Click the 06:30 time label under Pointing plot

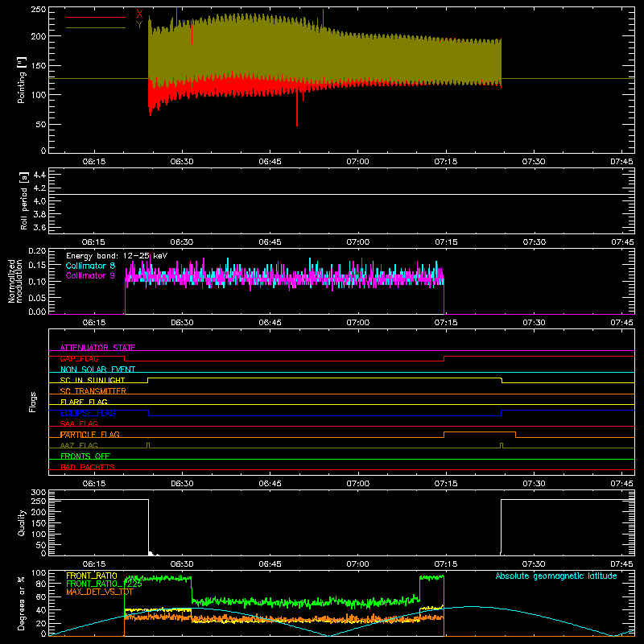point(182,162)
